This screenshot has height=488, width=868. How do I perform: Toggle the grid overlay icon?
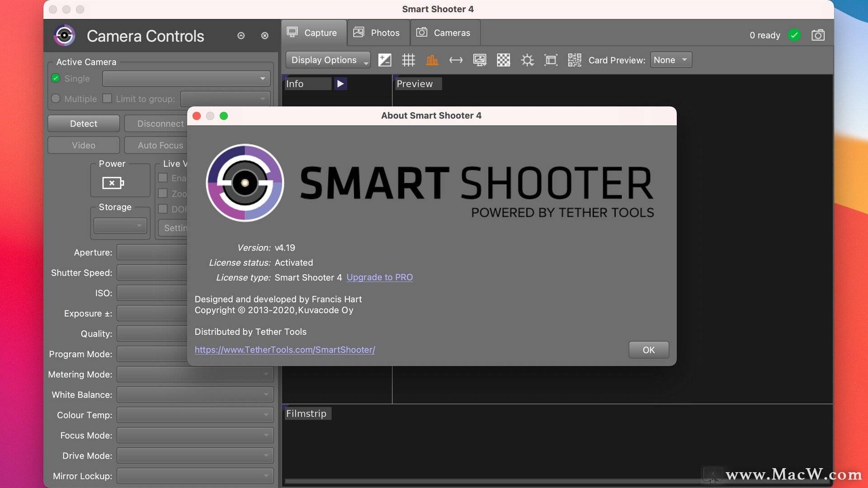408,60
